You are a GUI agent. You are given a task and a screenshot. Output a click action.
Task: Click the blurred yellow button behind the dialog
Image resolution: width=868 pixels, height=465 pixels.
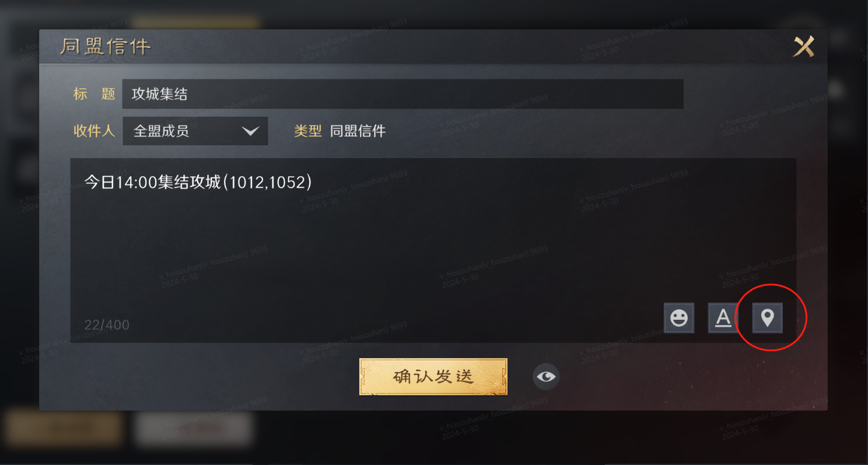[x=64, y=429]
